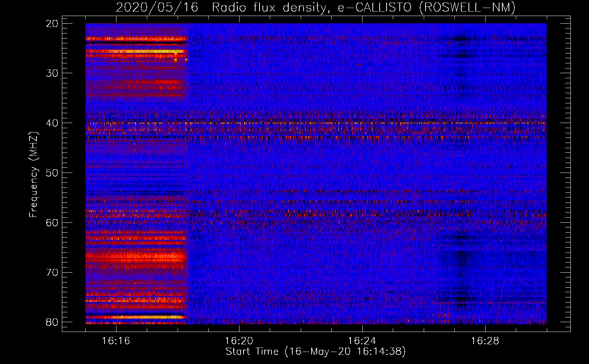Click the 'Start Time (16-May-20 16:14:38)' label
This screenshot has width=589, height=364.
tap(316, 352)
